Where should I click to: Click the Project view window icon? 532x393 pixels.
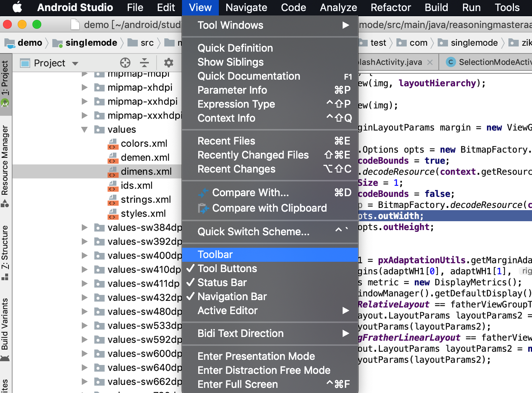[x=25, y=63]
